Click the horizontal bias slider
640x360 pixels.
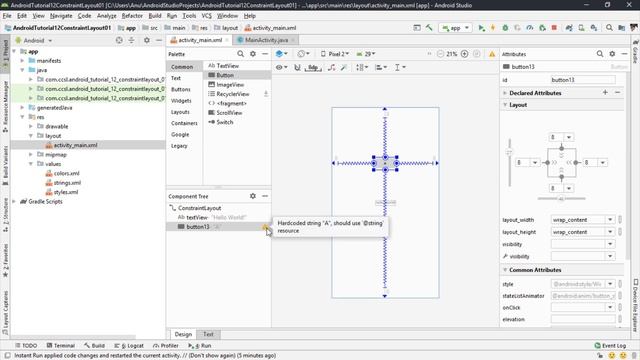[561, 199]
